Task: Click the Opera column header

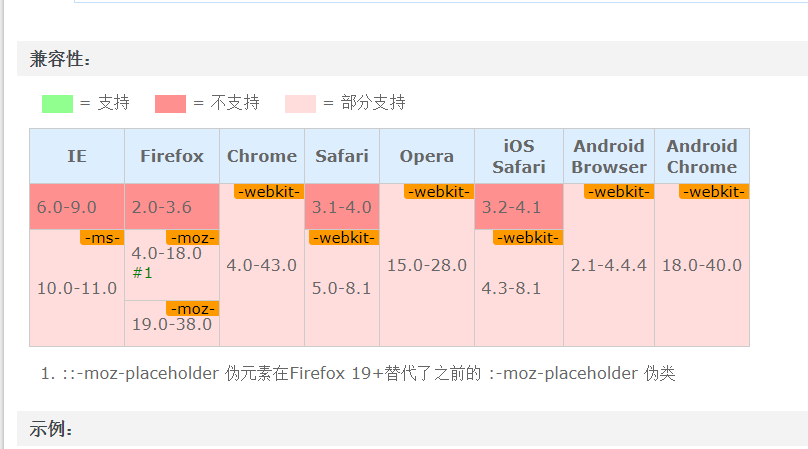Action: click(x=427, y=156)
